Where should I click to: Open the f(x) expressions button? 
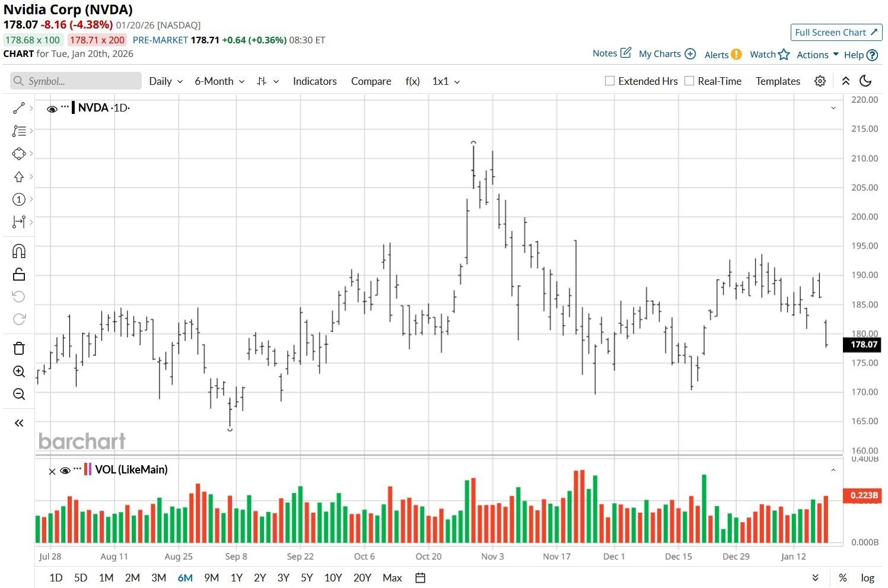pos(412,81)
